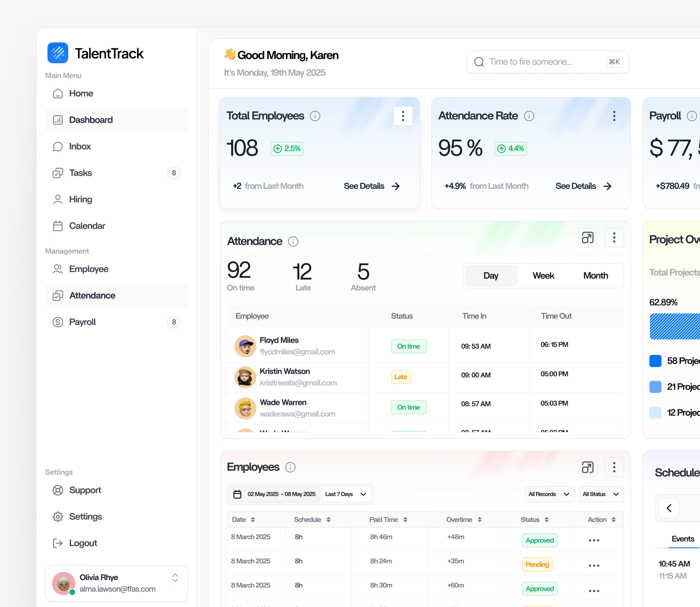Expand the Employees panel to full view
The width and height of the screenshot is (700, 607).
(x=588, y=467)
